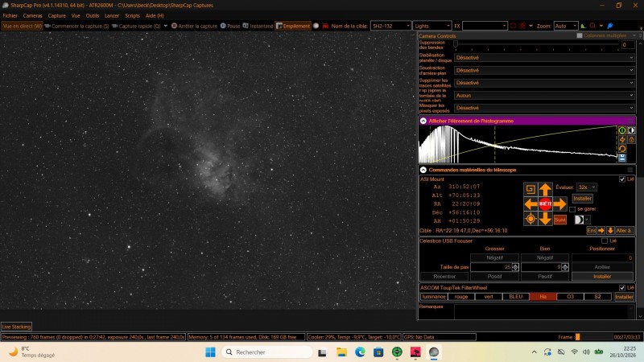The height and width of the screenshot is (362, 644).
Task: Toggle the Suivi tracking button
Action: 559,220
